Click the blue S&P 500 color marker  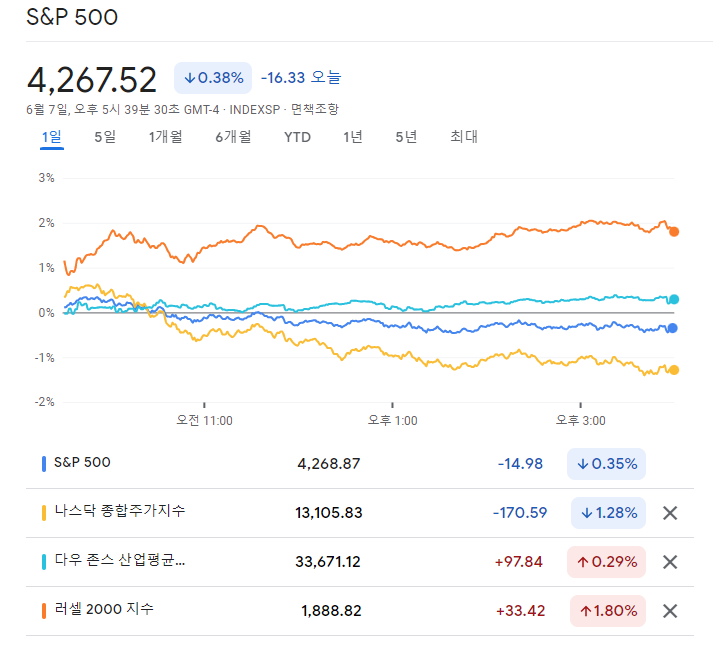[44, 464]
